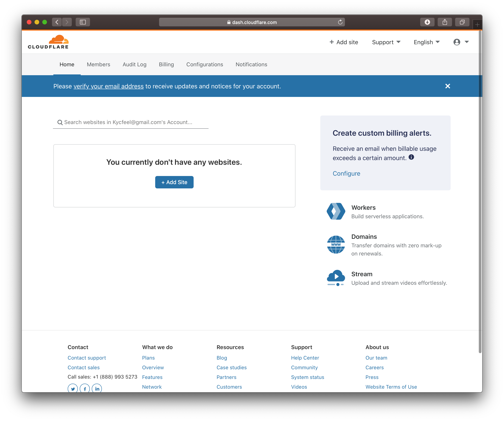This screenshot has width=504, height=421.
Task: Click the dash.cloudflare.com address bar
Action: [252, 22]
